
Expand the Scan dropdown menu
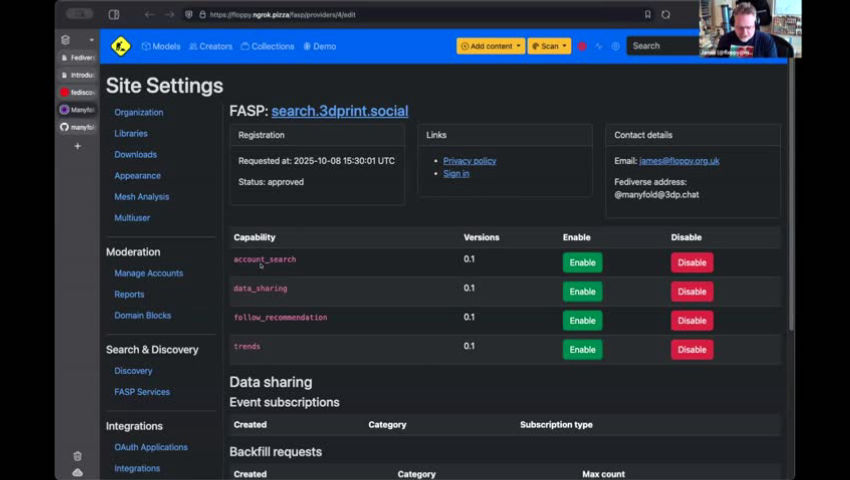pos(549,46)
